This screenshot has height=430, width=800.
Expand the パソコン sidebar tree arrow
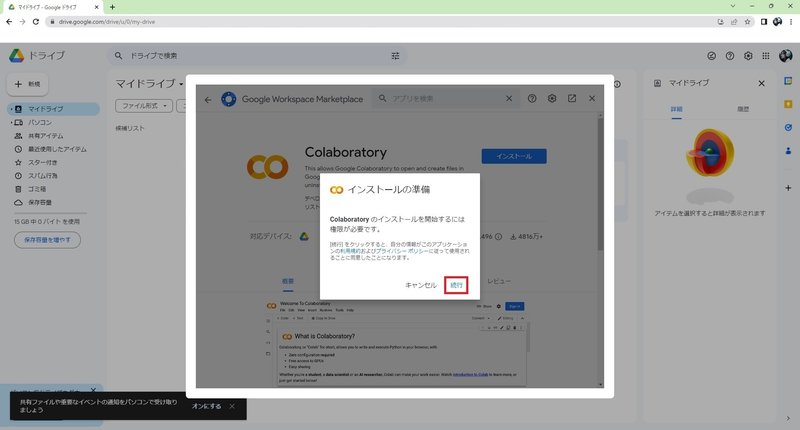tap(11, 122)
